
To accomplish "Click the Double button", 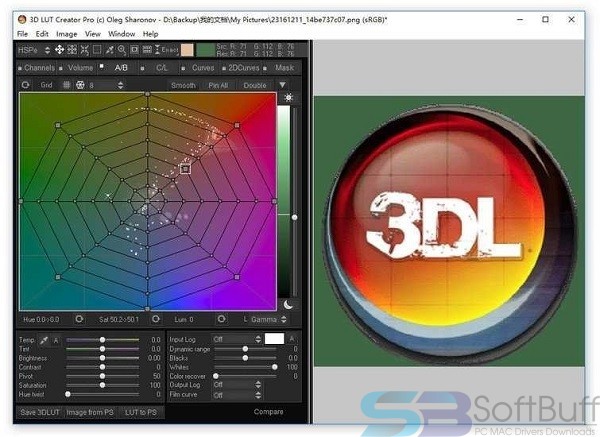I will tap(255, 85).
